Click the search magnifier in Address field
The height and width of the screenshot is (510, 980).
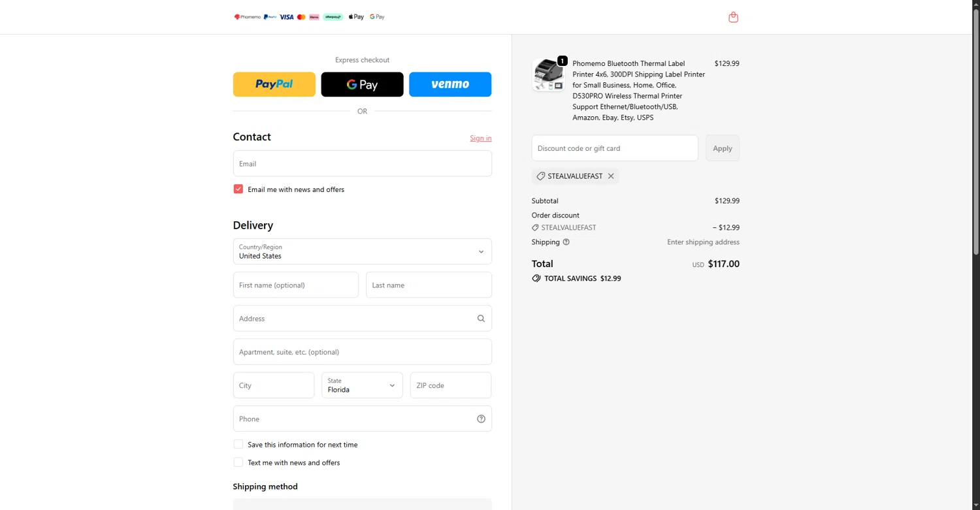tap(481, 319)
